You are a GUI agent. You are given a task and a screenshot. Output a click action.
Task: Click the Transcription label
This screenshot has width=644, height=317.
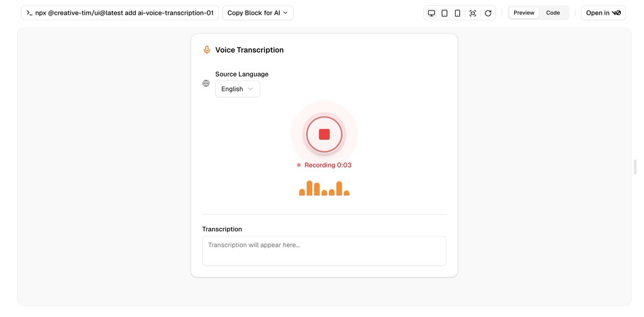click(222, 229)
